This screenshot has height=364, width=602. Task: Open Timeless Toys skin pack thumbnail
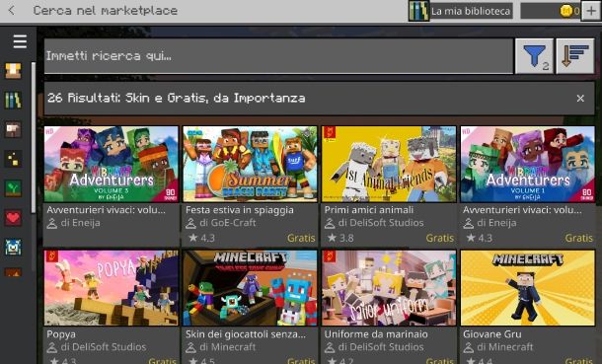[250, 288]
